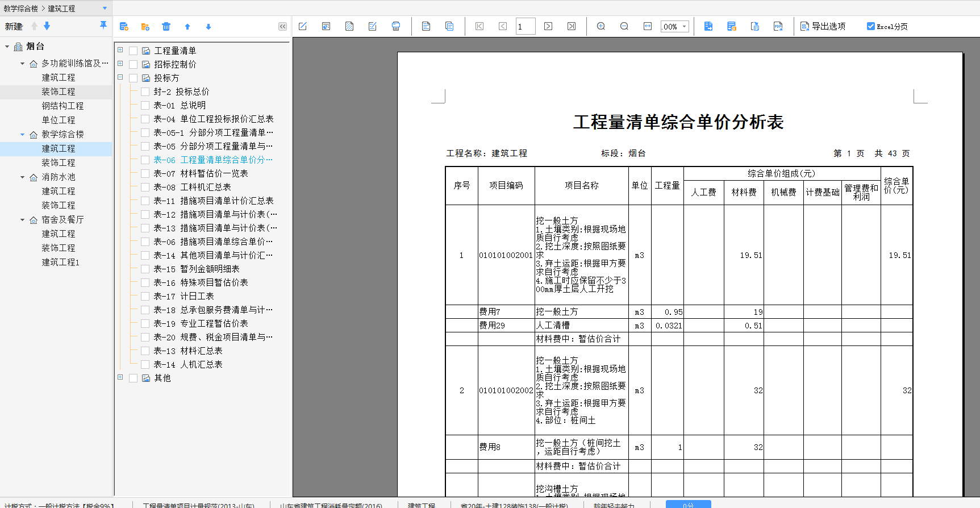Collapse the 教学综合楼 tree node

click(22, 135)
